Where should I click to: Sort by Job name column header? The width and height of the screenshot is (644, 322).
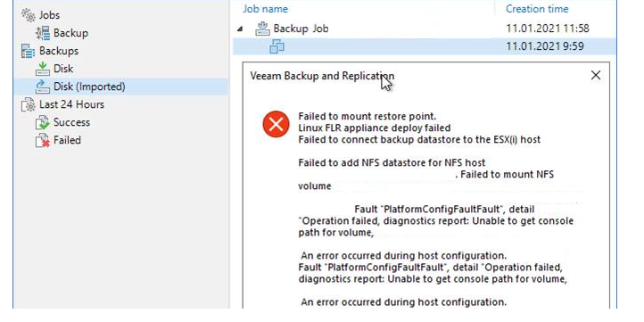[x=265, y=9]
